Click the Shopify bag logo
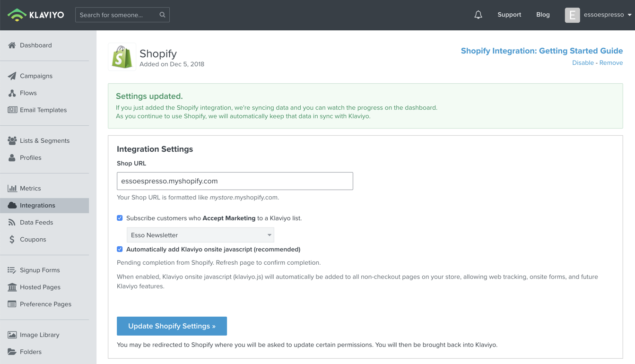 point(122,57)
